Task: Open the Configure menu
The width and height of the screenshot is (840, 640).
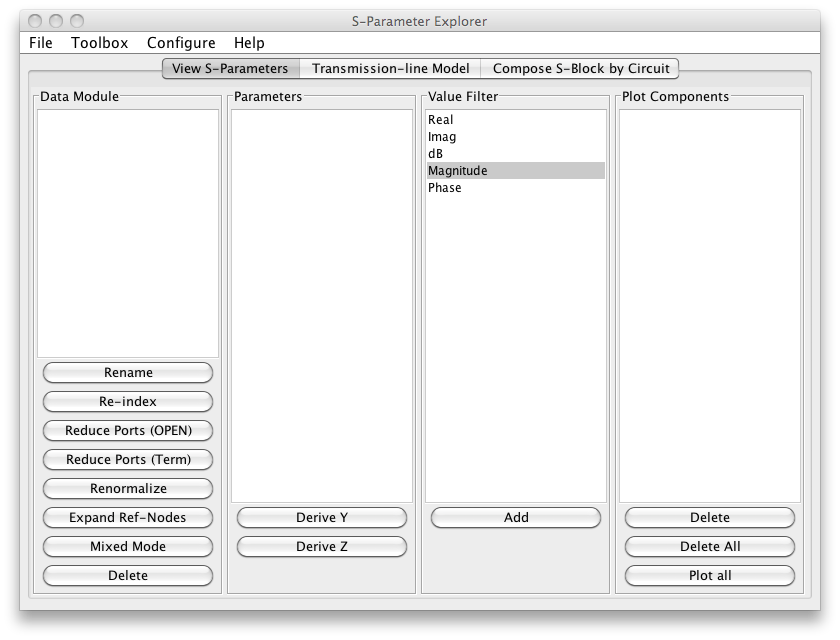Action: point(181,43)
